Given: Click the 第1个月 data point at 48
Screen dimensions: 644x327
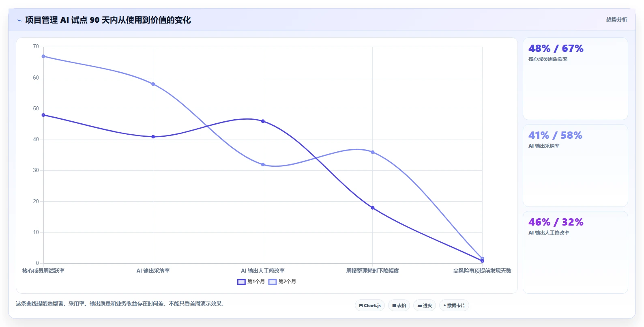Looking at the screenshot, I should coord(43,115).
